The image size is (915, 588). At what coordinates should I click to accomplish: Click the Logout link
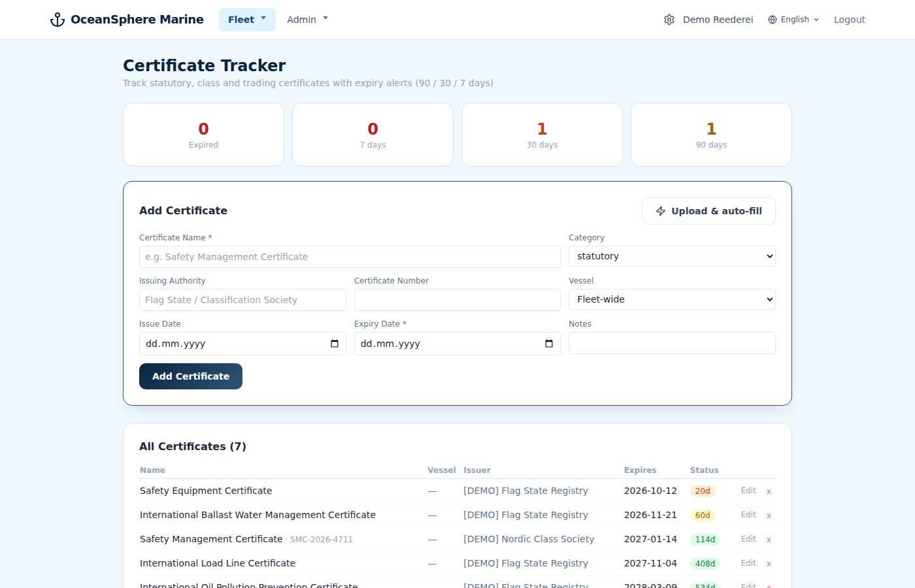[849, 20]
